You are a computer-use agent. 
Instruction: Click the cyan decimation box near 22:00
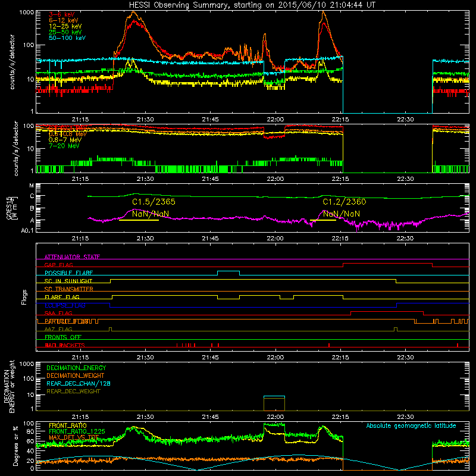coord(274,396)
